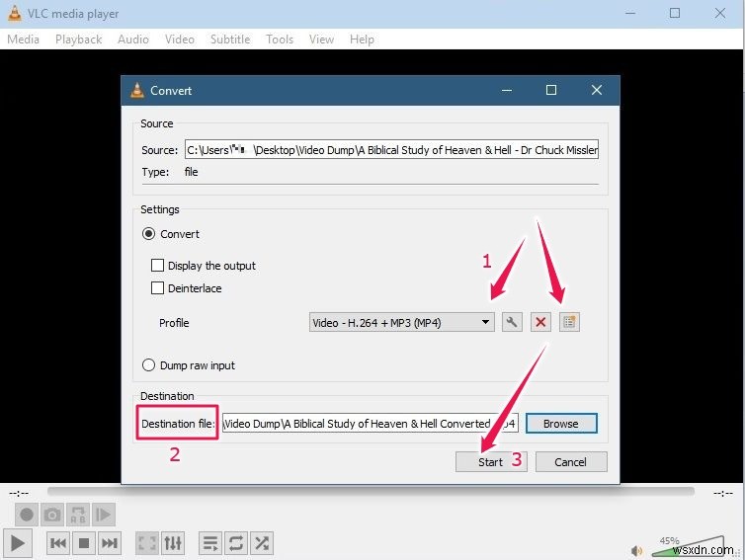Click inside the Destination file field
The height and width of the screenshot is (560, 745).
click(371, 423)
